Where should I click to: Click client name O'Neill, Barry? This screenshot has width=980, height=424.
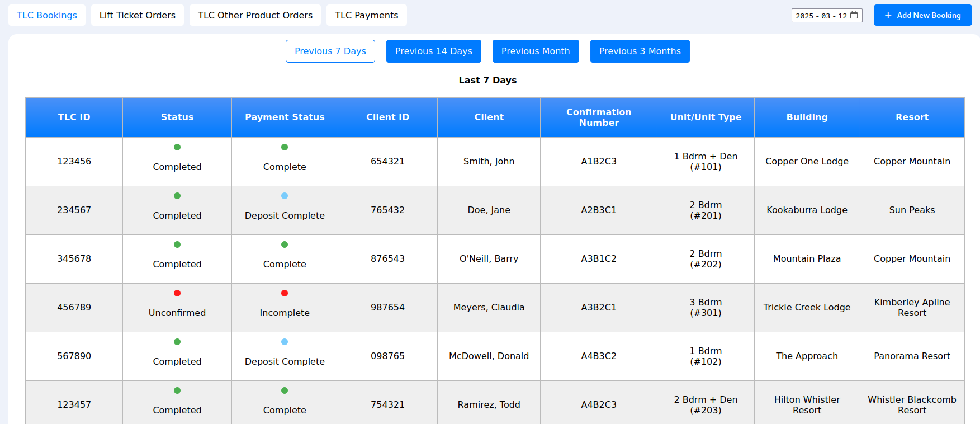coord(489,259)
